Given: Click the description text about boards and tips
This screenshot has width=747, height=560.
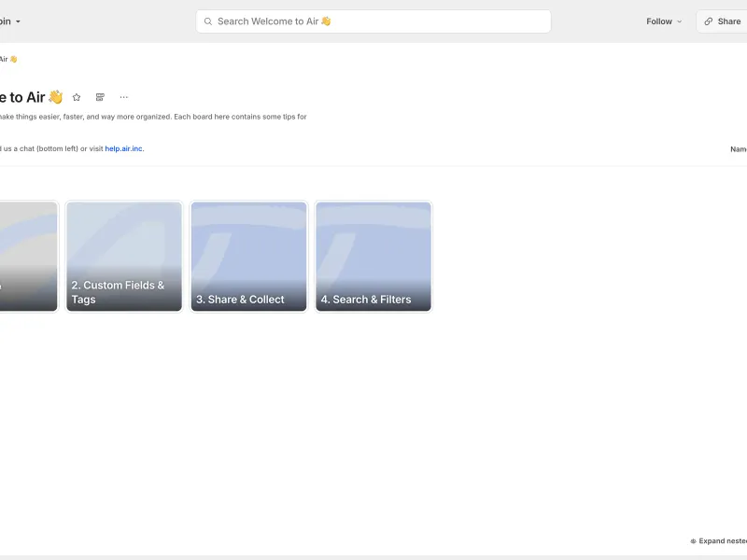Looking at the screenshot, I should pos(153,117).
